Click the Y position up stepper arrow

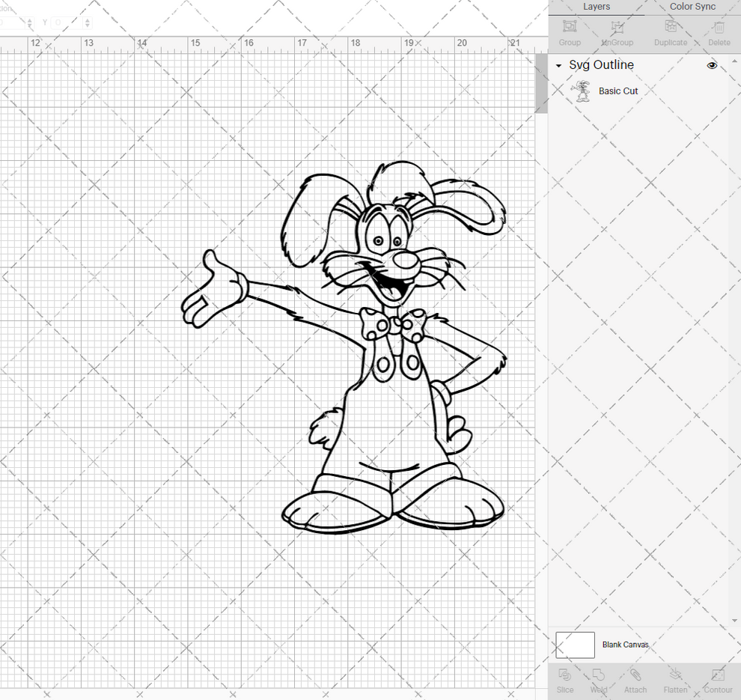(x=87, y=20)
